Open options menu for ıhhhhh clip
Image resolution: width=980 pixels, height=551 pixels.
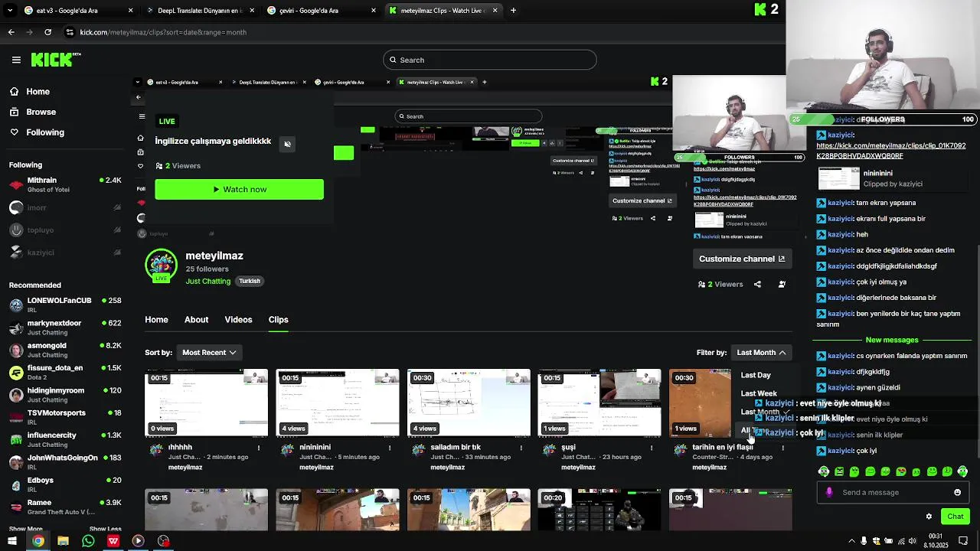pyautogui.click(x=259, y=448)
